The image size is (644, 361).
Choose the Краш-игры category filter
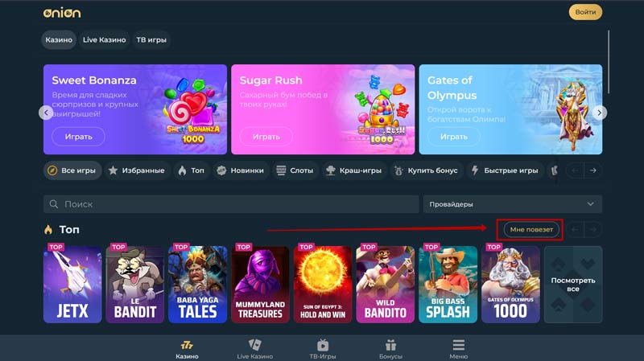point(353,170)
